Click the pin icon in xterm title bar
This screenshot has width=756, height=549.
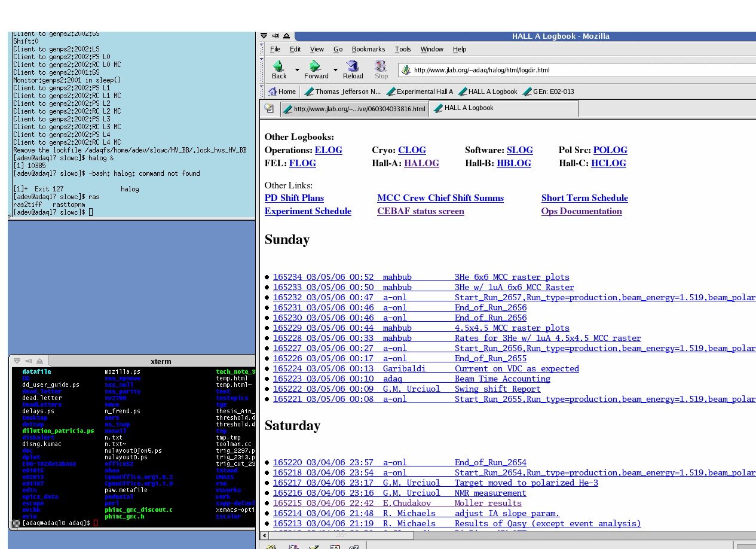pyautogui.click(x=28, y=361)
